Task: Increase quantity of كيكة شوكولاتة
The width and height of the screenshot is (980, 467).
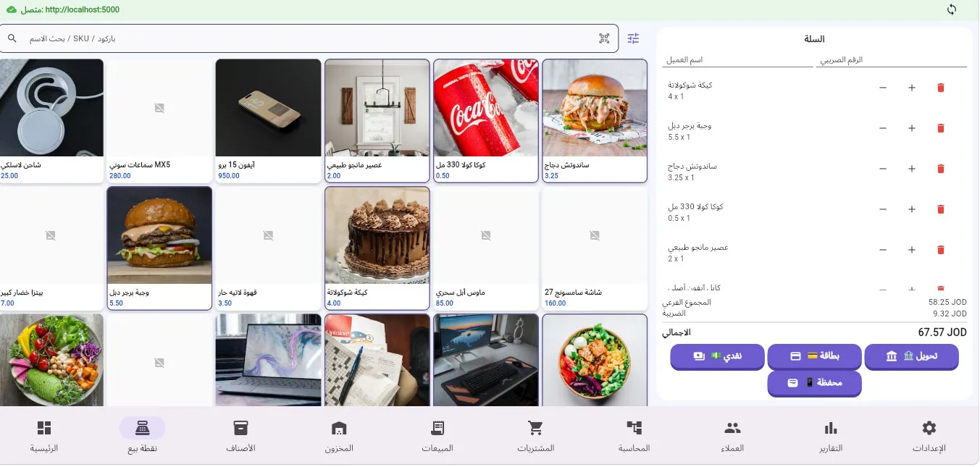Action: (912, 88)
